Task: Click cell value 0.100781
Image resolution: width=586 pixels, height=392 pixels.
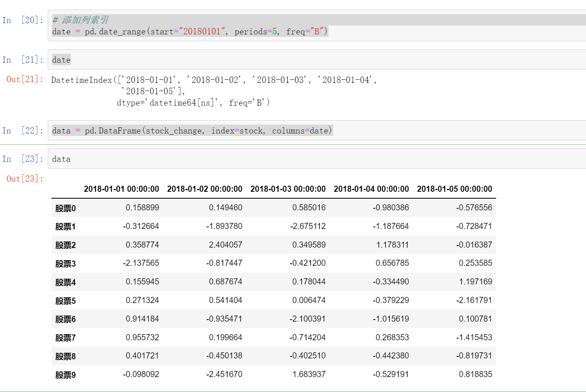Action: [476, 319]
